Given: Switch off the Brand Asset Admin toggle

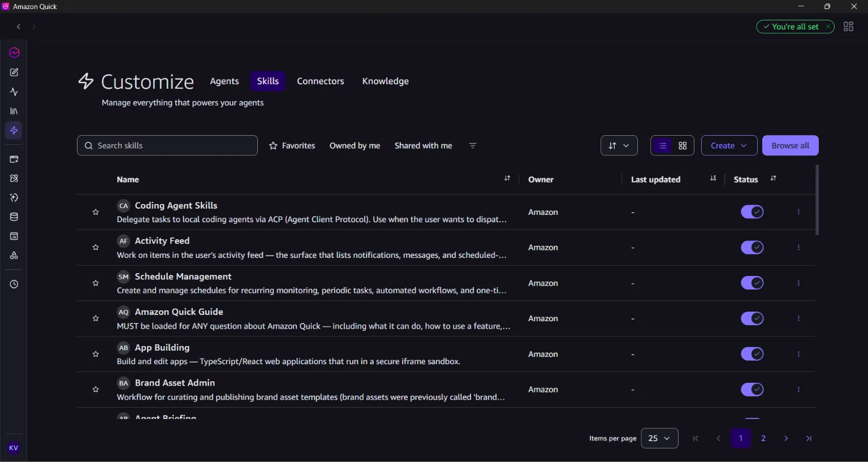Looking at the screenshot, I should click(752, 390).
